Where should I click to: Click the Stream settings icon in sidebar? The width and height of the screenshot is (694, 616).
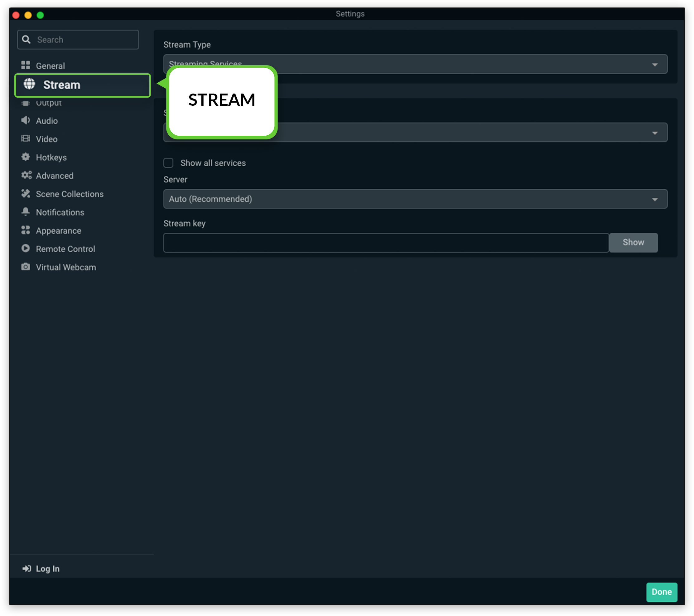point(27,85)
